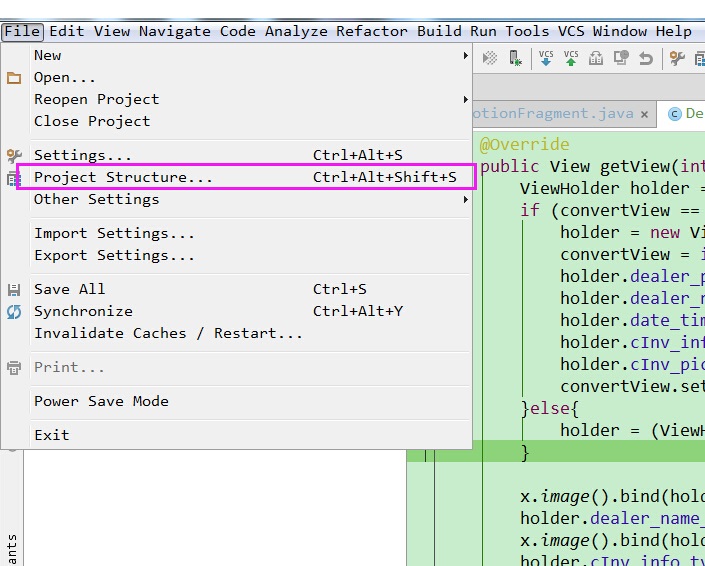This screenshot has width=705, height=566.
Task: Click the revert undo arrow icon
Action: (646, 59)
